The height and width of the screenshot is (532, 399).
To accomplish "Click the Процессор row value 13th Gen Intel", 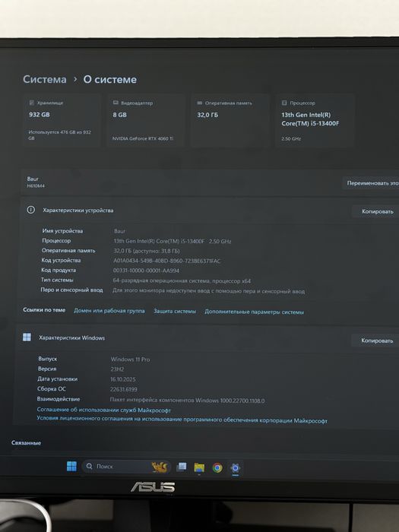I will [173, 241].
